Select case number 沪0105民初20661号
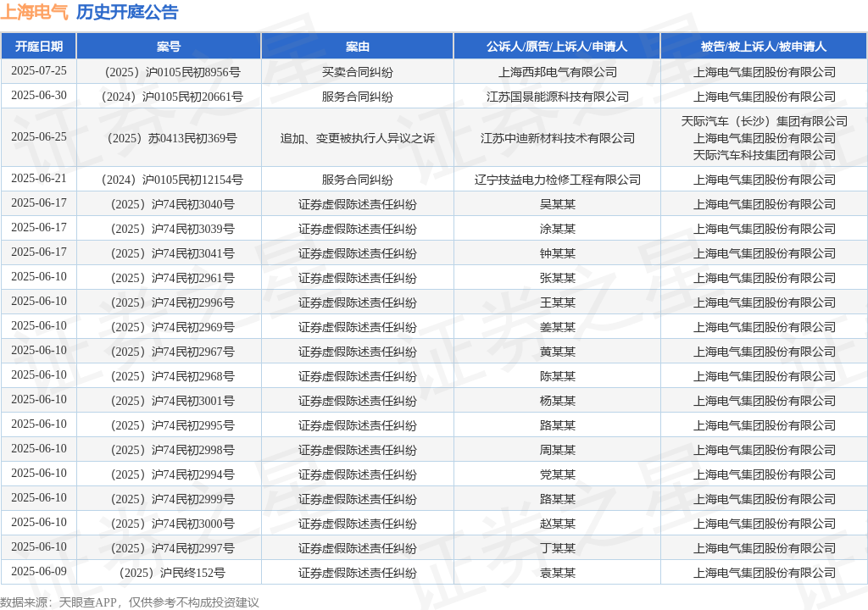Screen dimensions: 868x610 tap(172, 97)
